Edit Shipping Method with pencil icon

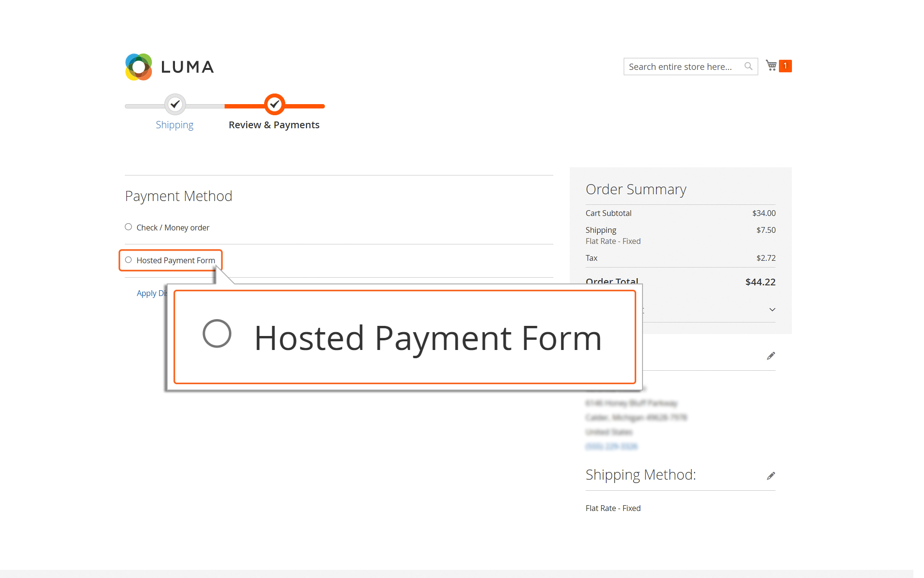point(771,476)
